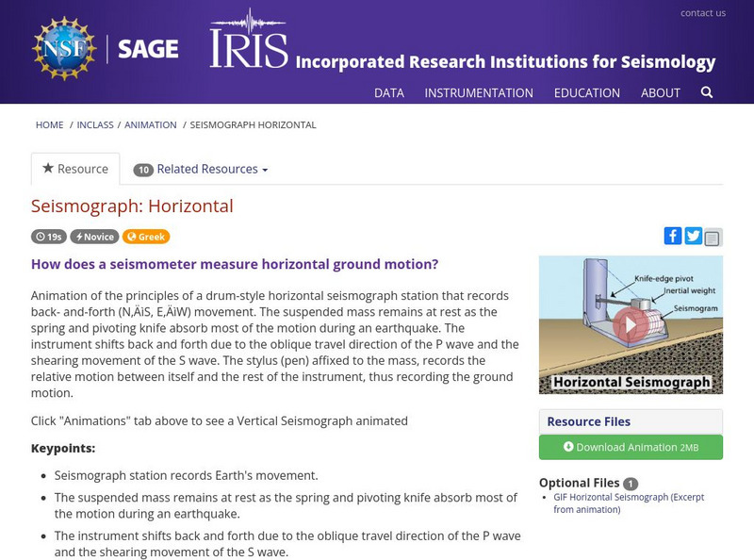The height and width of the screenshot is (560, 754).
Task: Open the EDUCATION menu item
Action: coord(588,93)
